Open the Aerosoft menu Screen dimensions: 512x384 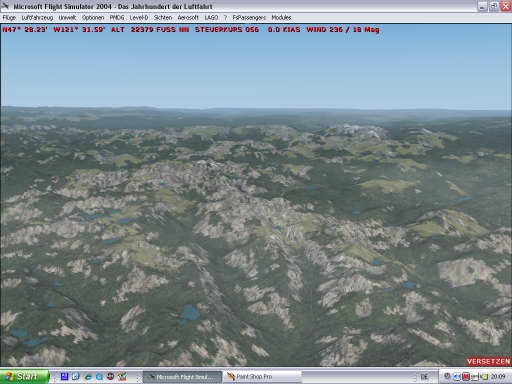click(x=188, y=18)
